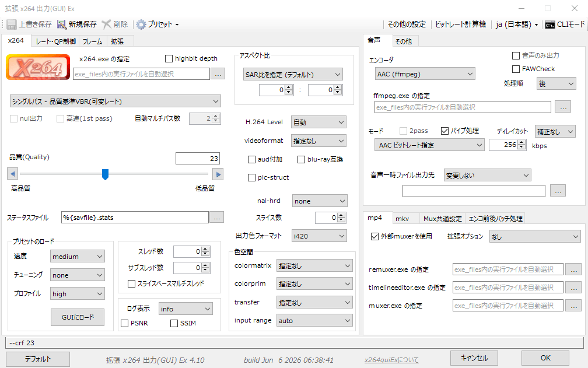Open シングルパス rate control mode dropdown

tap(115, 101)
